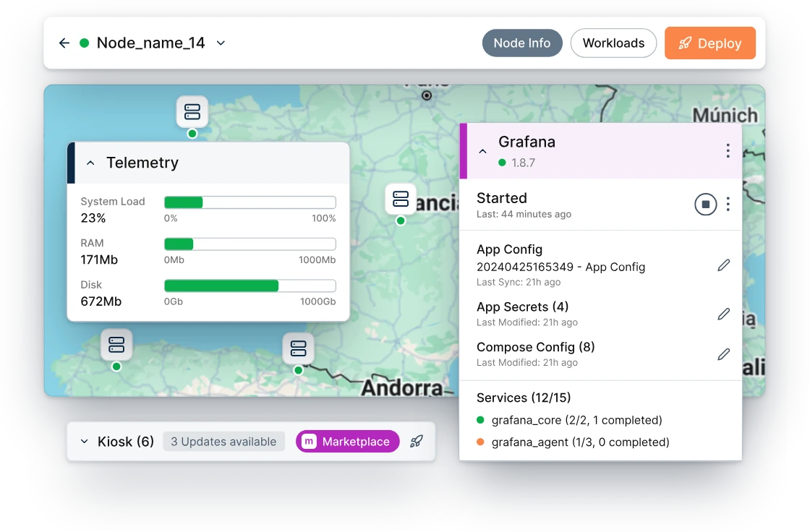Open the Grafana header options menu
The width and height of the screenshot is (810, 532).
(728, 151)
